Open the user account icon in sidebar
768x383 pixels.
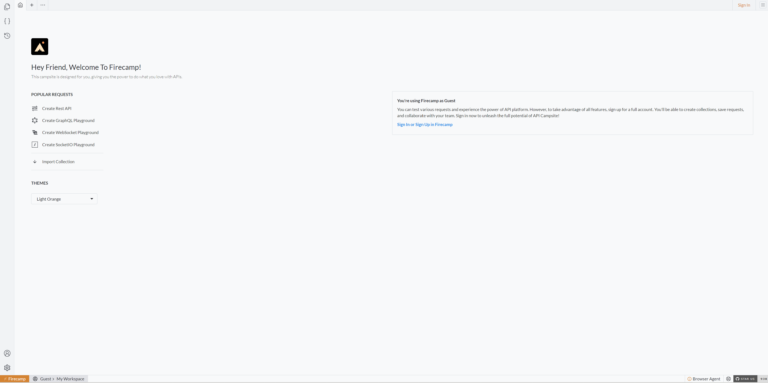pos(7,353)
